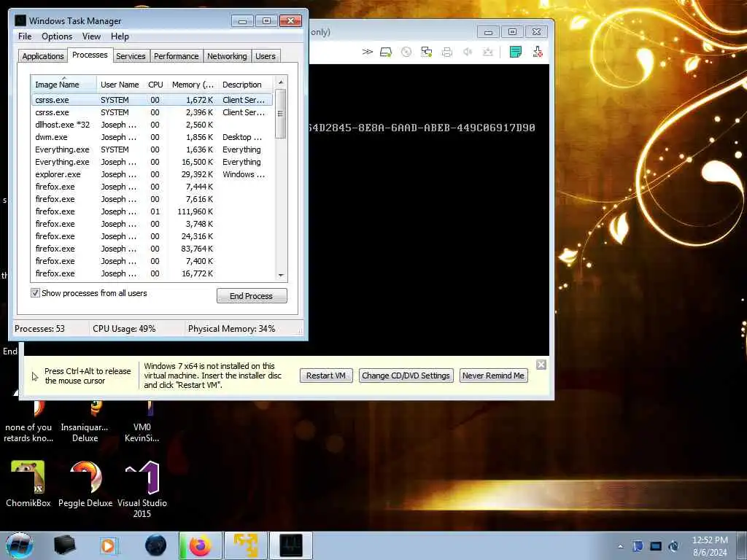The height and width of the screenshot is (560, 747).
Task: Expand the VMware toolbar overflow chevron
Action: tap(367, 52)
